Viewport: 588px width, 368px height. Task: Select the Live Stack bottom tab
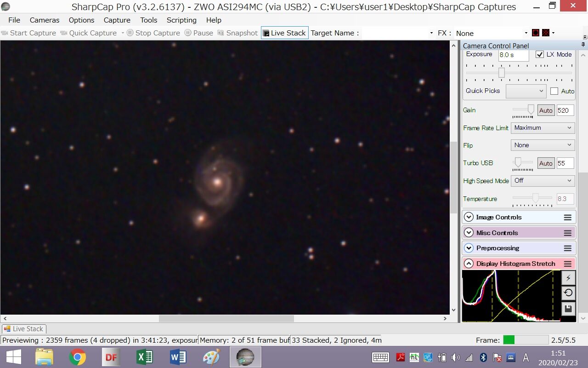click(x=23, y=329)
